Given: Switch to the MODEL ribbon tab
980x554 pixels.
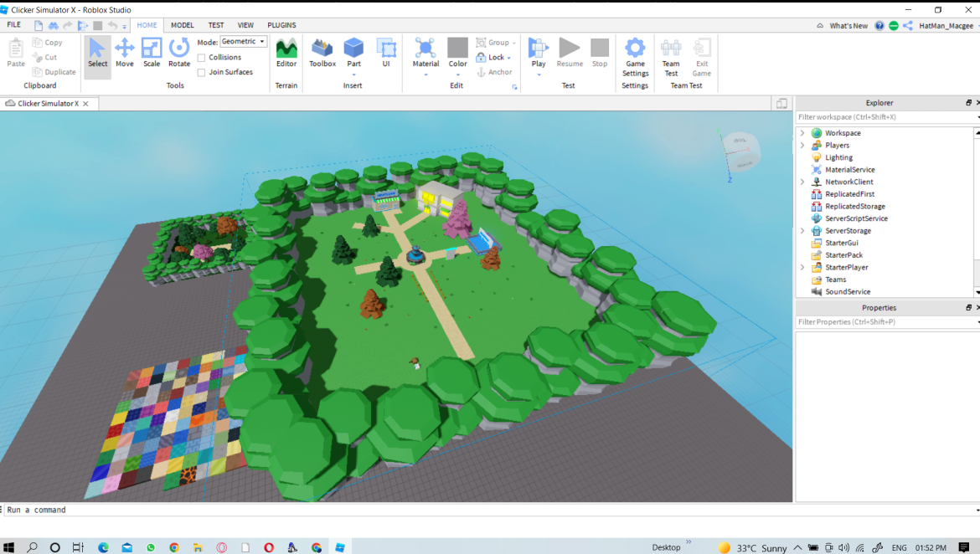Looking at the screenshot, I should pos(182,25).
